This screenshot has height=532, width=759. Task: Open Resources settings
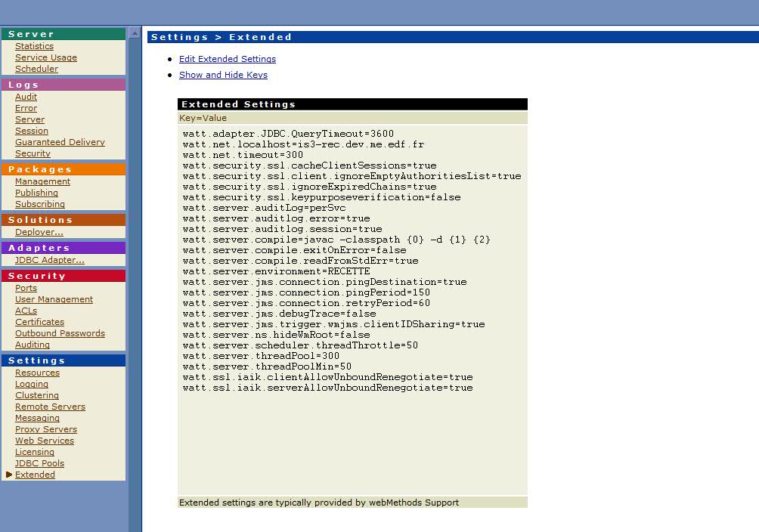coord(37,373)
